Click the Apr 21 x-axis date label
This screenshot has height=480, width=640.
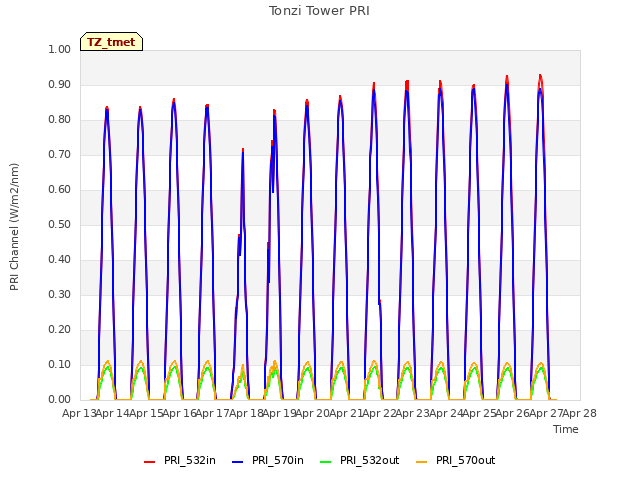pyautogui.click(x=346, y=413)
